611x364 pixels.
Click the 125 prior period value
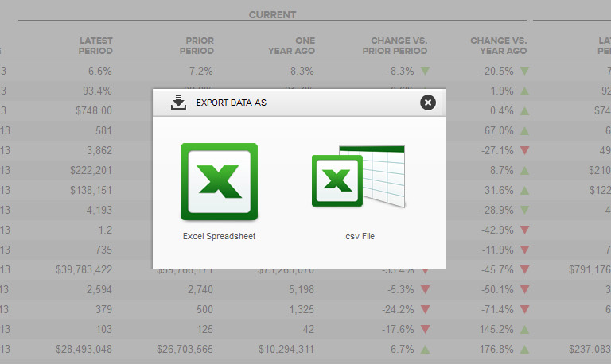click(205, 329)
